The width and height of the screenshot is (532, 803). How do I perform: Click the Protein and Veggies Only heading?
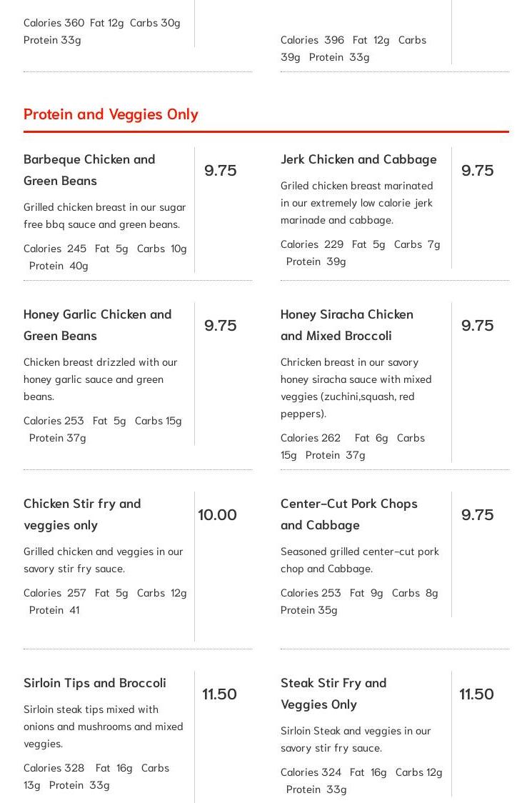coord(111,114)
